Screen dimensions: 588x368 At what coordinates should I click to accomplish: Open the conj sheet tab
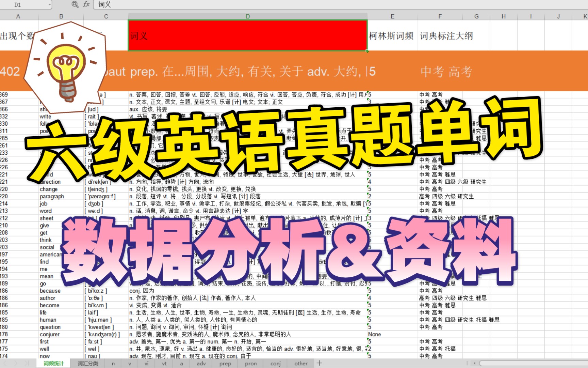pos(276,363)
